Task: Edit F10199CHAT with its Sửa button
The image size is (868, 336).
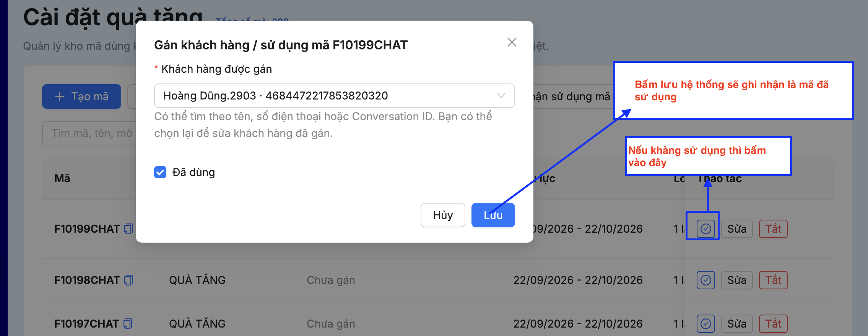Action: pos(737,229)
